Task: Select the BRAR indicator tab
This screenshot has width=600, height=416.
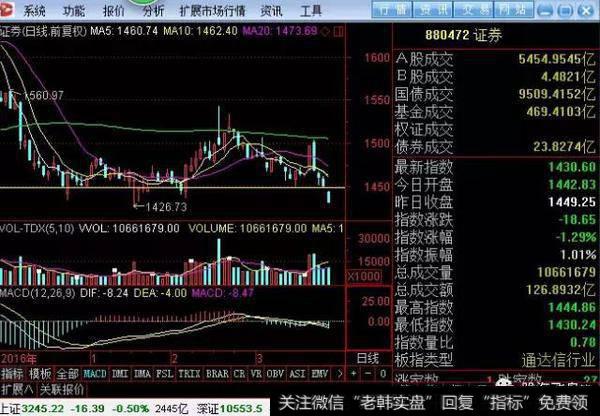Action: pos(218,374)
